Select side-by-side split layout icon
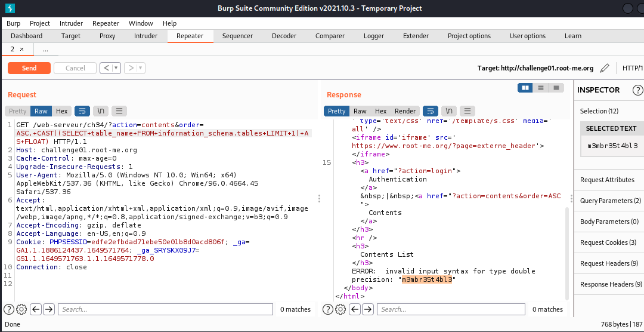Image resolution: width=644 pixels, height=332 pixels. click(525, 88)
